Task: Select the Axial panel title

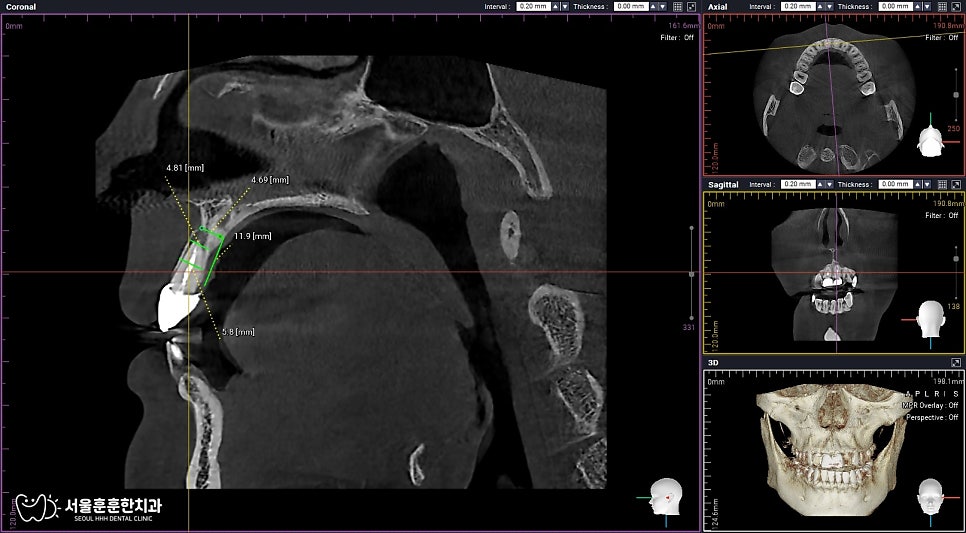Action: coord(717,7)
